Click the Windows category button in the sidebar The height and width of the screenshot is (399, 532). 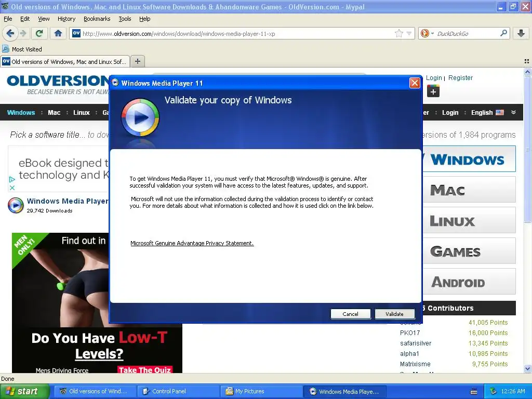(469, 159)
